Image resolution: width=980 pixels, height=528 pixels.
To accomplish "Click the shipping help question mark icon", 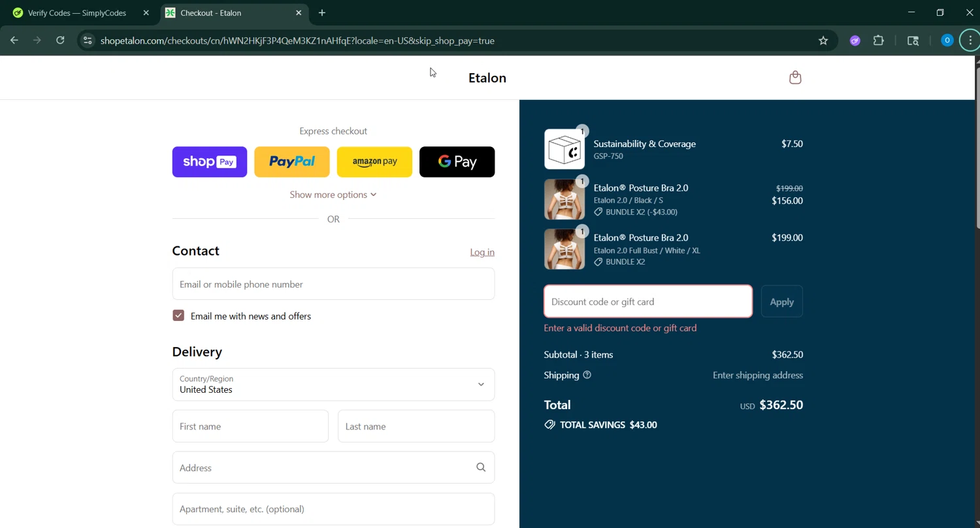I will 587,375.
